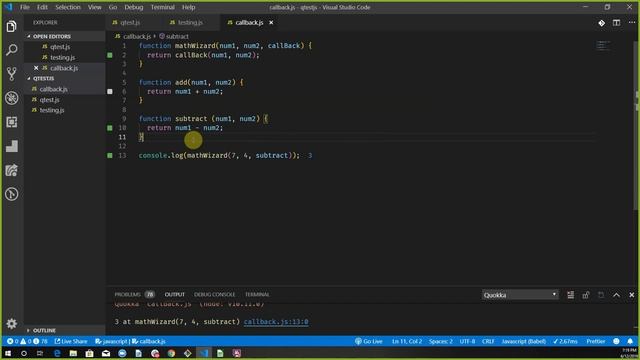Close the bottom panel
The height and width of the screenshot is (360, 640).
coord(631,295)
